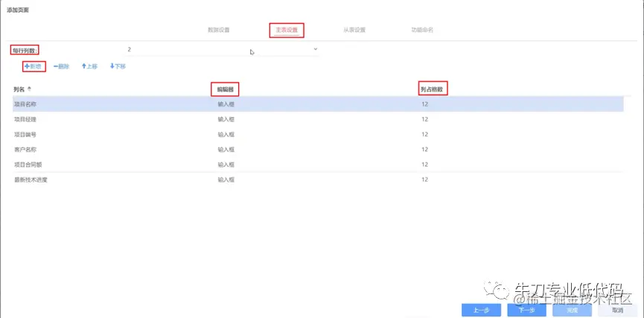Switch to the 主表设置 tab

tap(287, 30)
